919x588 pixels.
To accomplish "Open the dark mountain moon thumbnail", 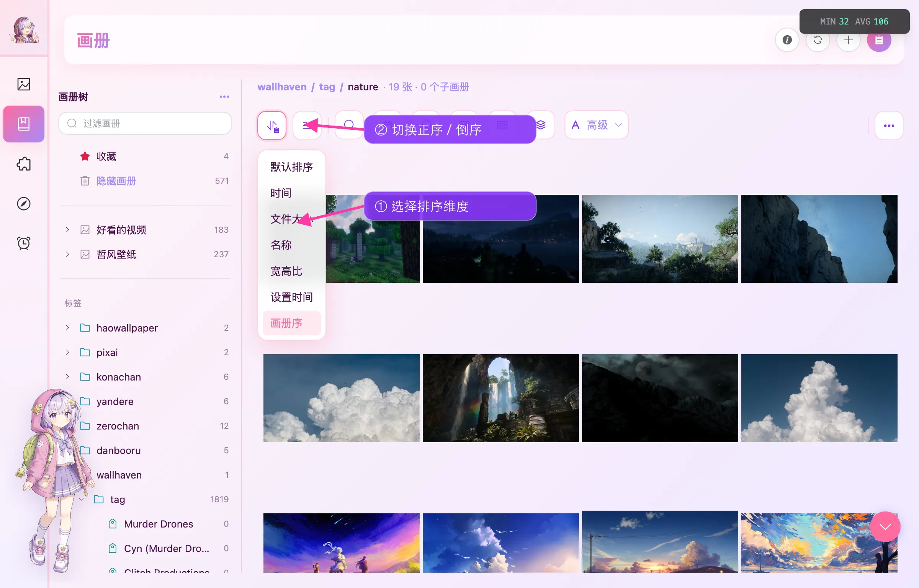I will 660,398.
